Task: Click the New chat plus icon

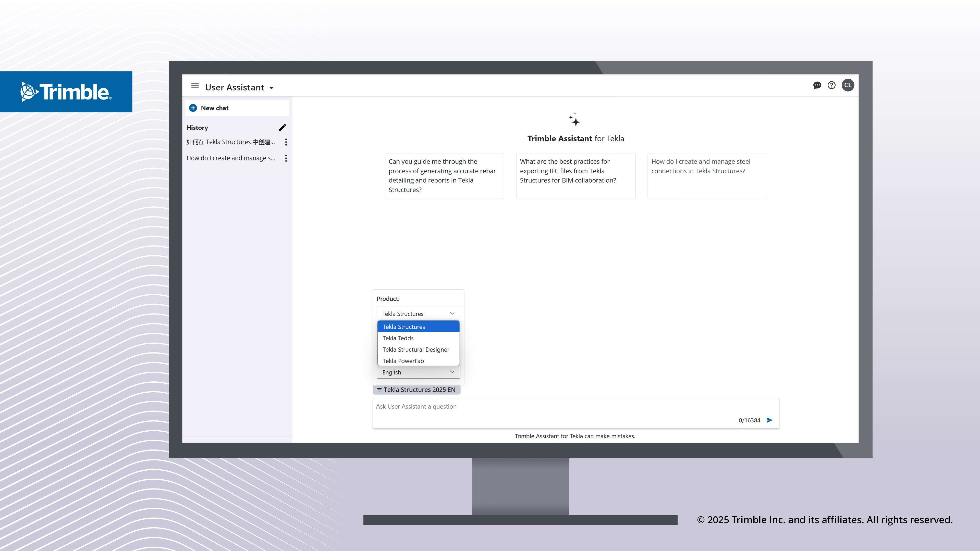Action: tap(193, 108)
